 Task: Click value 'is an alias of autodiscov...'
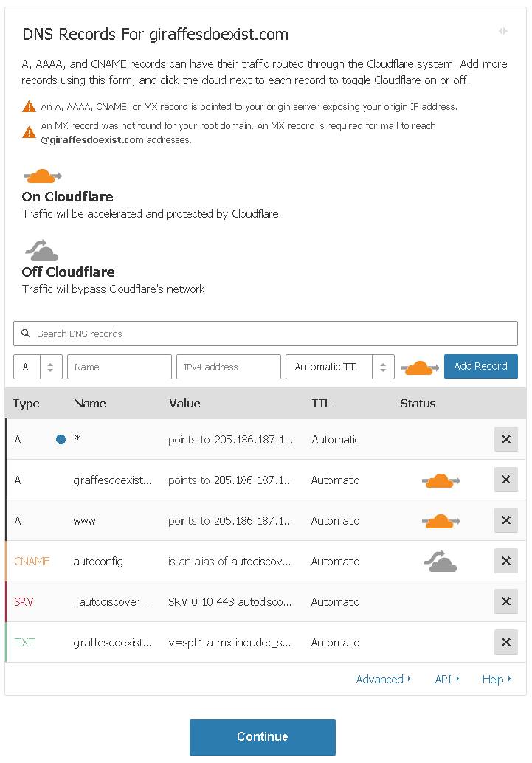[229, 562]
